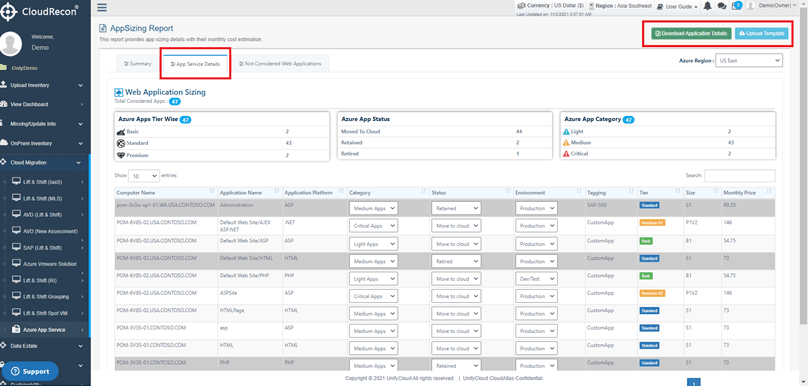Sort by Tagging column header
Screen dimensions: 808x386
pos(611,192)
